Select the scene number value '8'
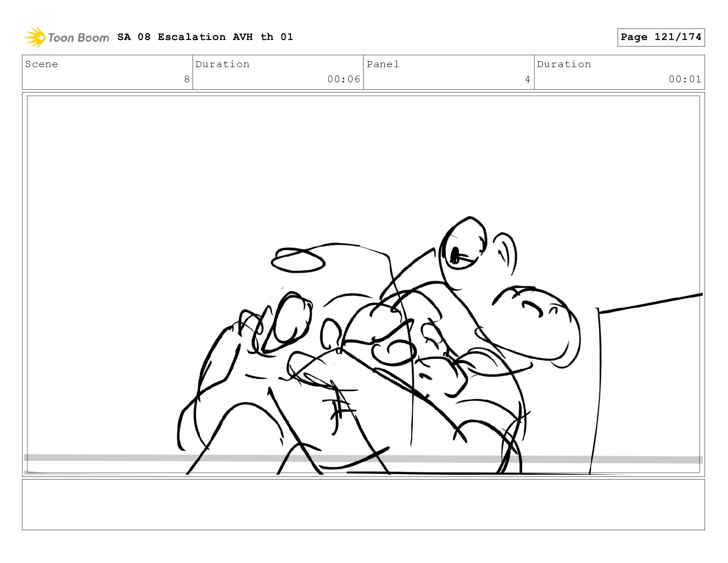This screenshot has height=563, width=728. 187,79
